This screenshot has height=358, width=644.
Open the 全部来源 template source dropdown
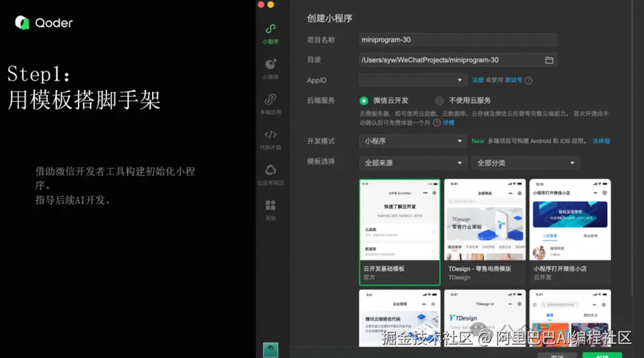tap(413, 163)
